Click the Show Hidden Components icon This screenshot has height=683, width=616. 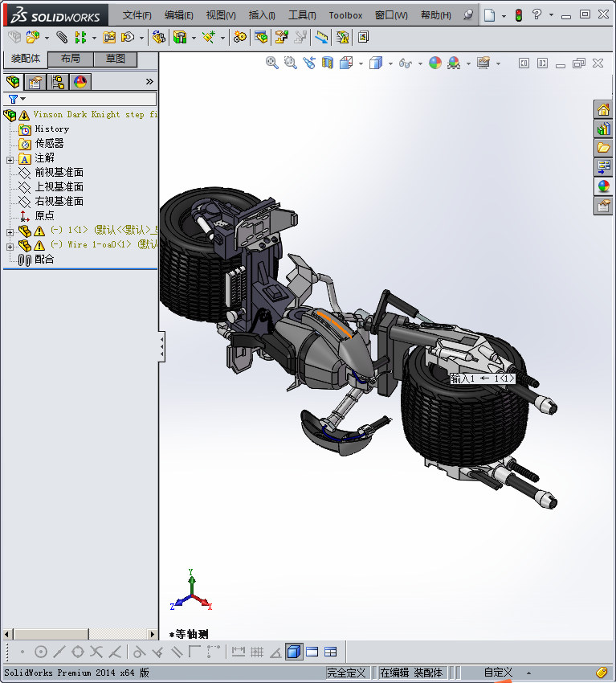(158, 38)
